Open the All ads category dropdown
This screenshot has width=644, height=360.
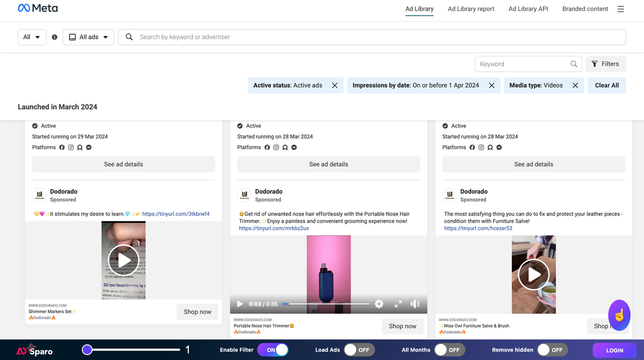click(88, 37)
